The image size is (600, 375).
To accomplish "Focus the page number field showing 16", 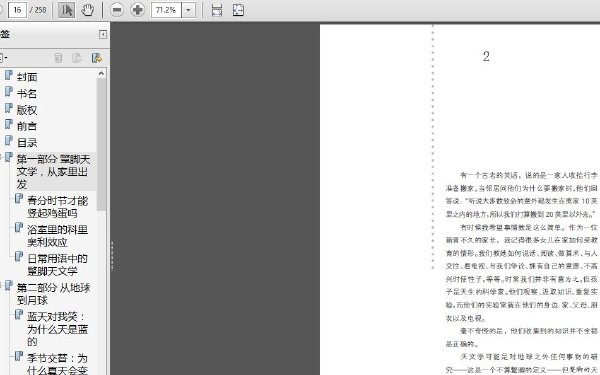I will click(x=17, y=10).
